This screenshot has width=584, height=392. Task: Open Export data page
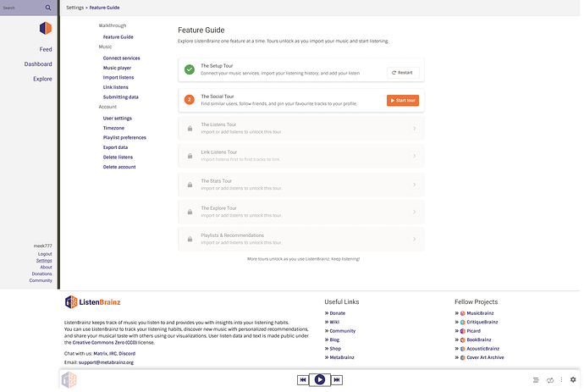tap(115, 147)
